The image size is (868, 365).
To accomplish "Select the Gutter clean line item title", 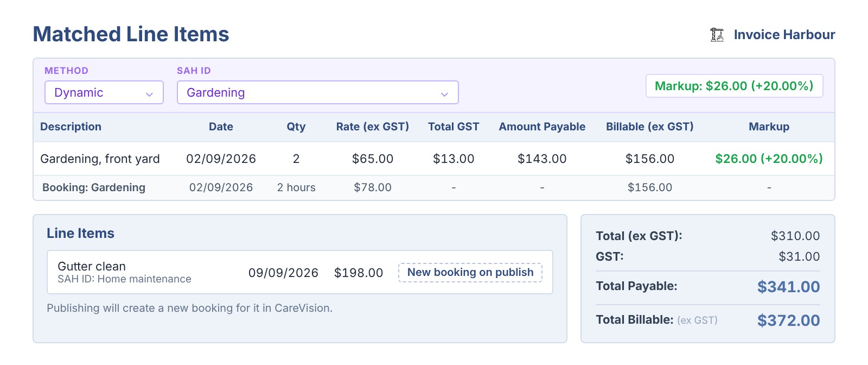I will tap(92, 266).
